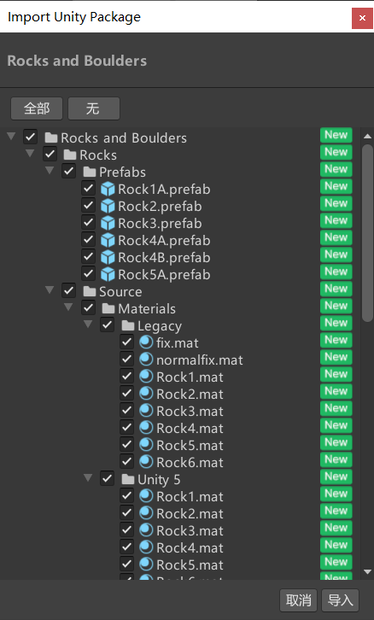Click the scrollbar down arrow
374x620 pixels.
pos(367,572)
